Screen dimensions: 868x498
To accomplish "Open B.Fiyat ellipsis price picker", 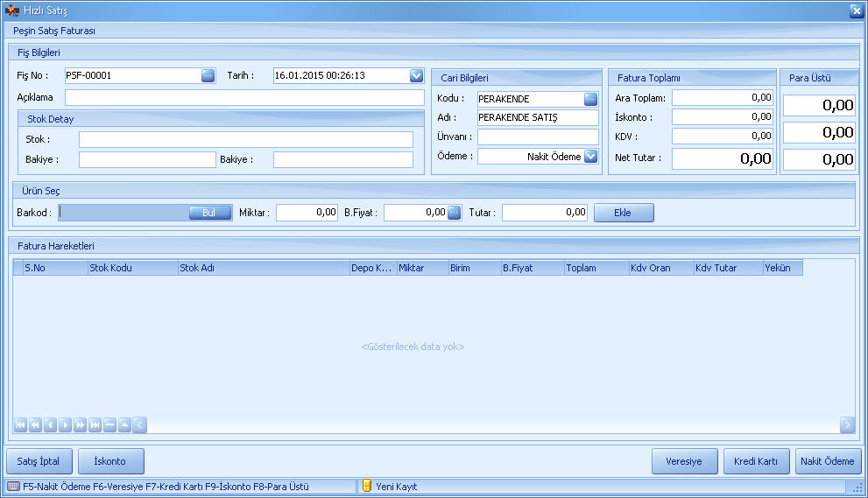I will pos(454,212).
